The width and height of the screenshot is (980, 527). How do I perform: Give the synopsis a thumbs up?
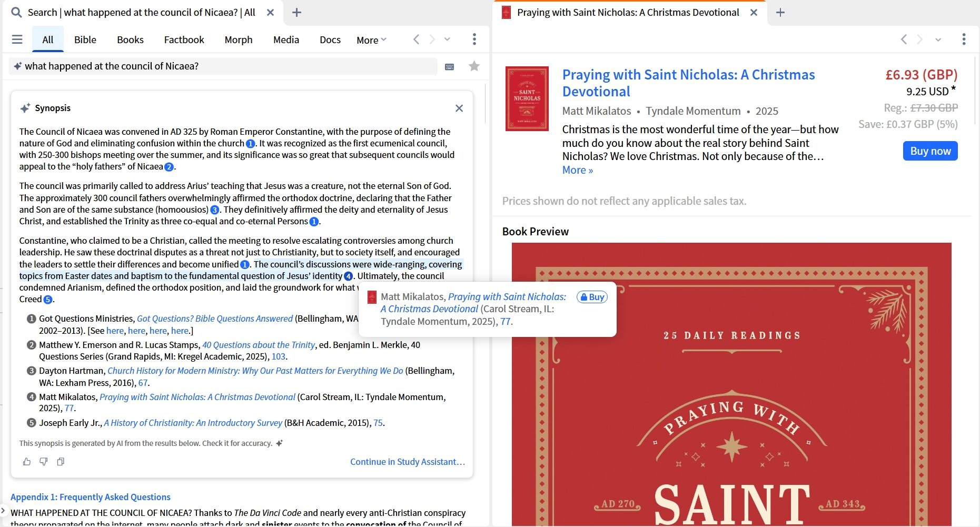point(27,462)
